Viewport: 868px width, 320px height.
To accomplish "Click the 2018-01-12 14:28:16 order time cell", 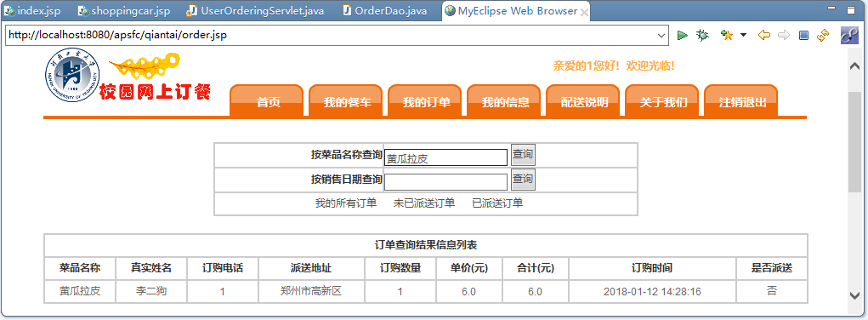I will point(652,291).
